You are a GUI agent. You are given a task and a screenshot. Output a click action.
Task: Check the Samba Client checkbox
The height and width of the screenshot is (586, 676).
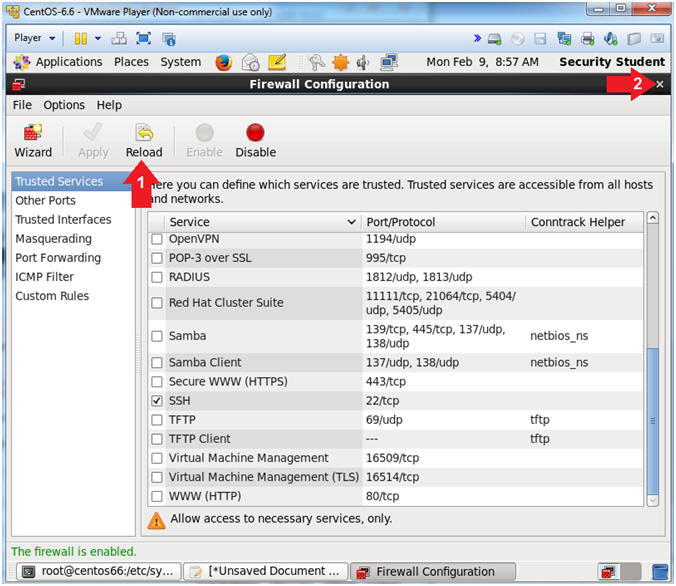pos(157,362)
